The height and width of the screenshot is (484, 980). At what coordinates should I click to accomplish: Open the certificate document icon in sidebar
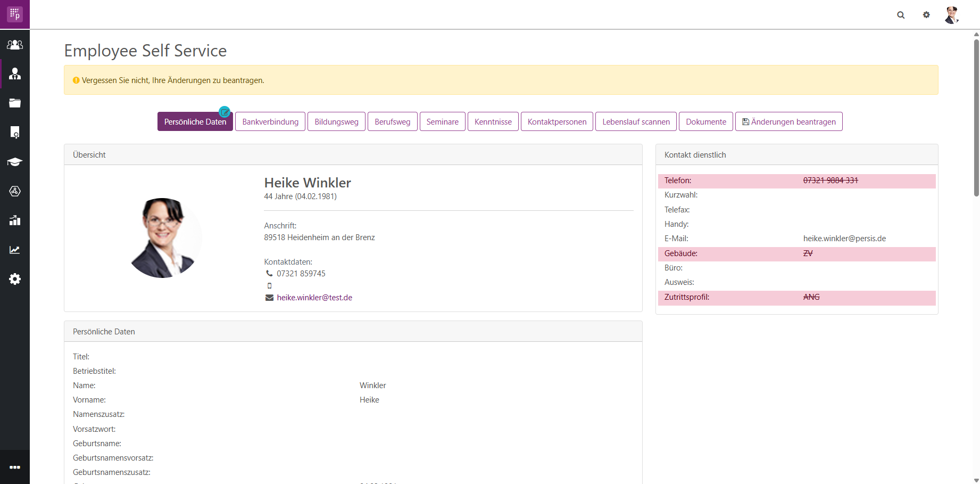tap(15, 133)
